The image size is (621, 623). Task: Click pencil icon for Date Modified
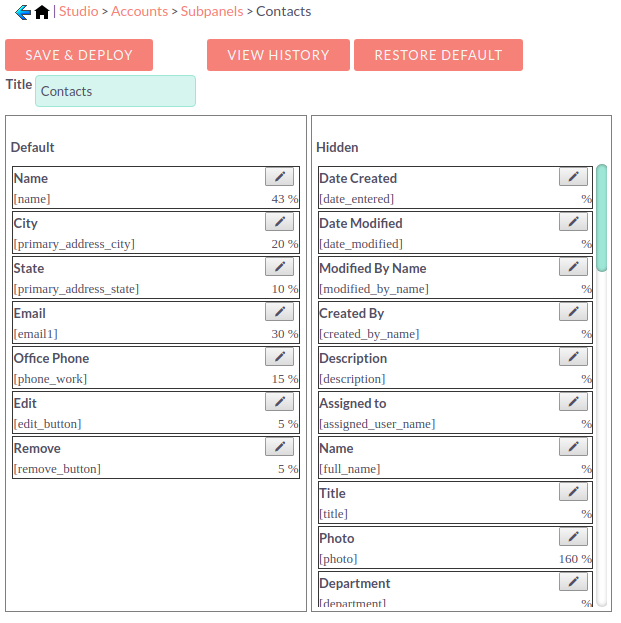[x=573, y=222]
